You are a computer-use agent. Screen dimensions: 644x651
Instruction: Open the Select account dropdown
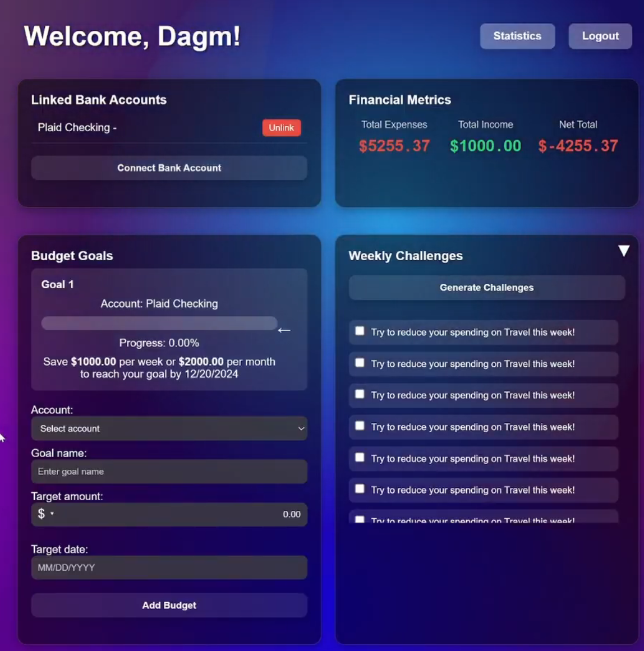tap(169, 428)
